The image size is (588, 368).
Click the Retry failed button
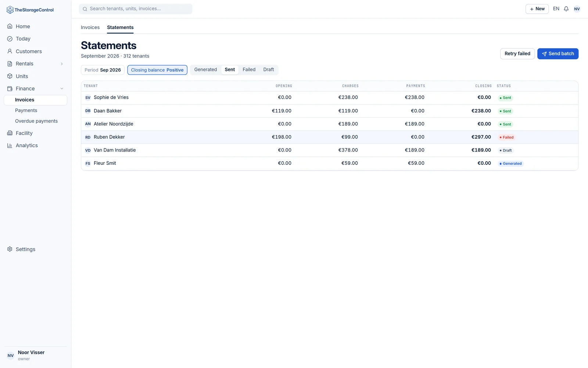click(x=517, y=54)
